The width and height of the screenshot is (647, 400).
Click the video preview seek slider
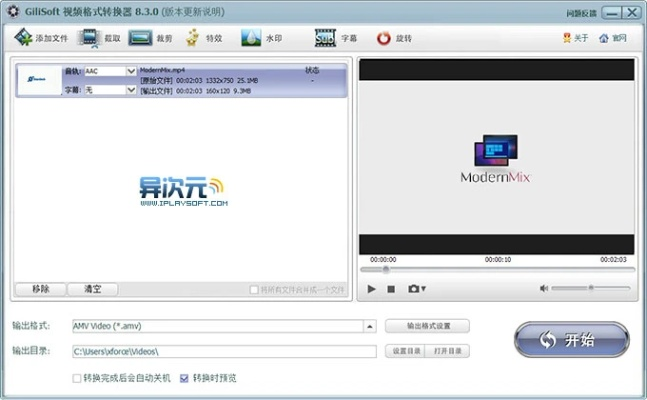click(495, 269)
